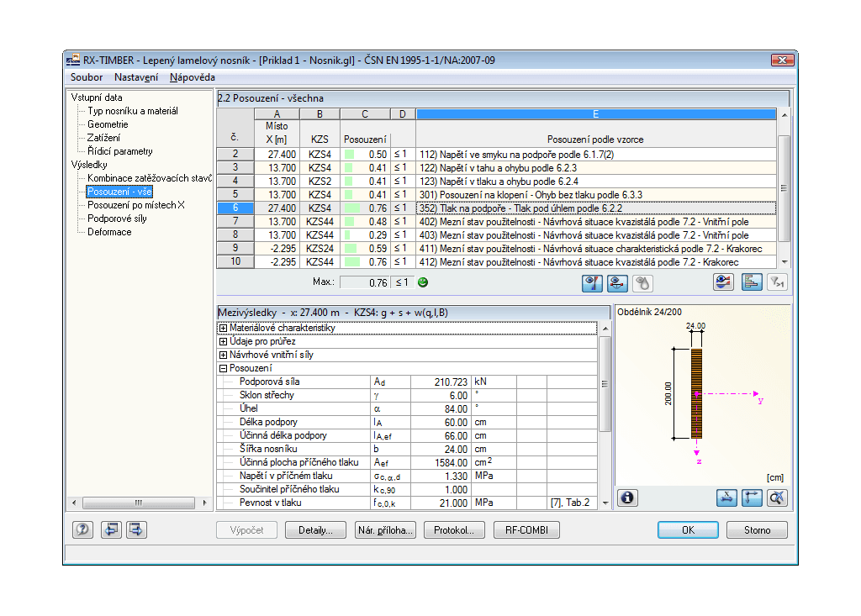
Task: Expand Údaje pro průřez section
Action: (224, 341)
